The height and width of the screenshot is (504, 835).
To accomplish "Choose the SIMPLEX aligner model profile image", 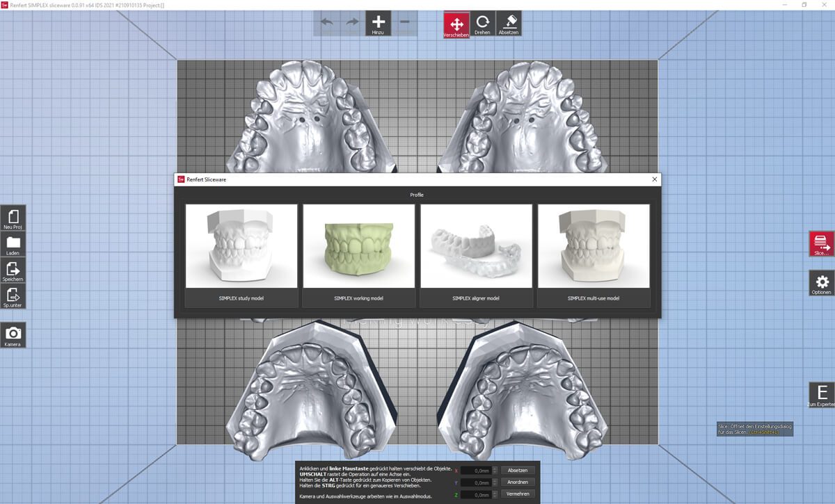I will 477,246.
